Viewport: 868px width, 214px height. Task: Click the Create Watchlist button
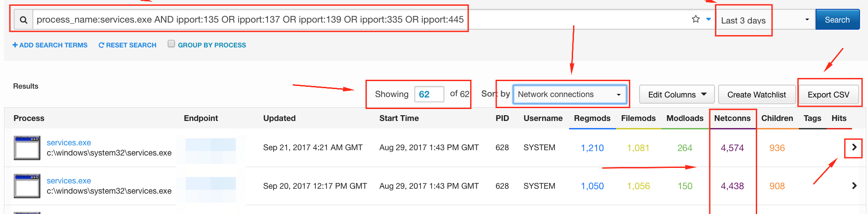point(756,94)
